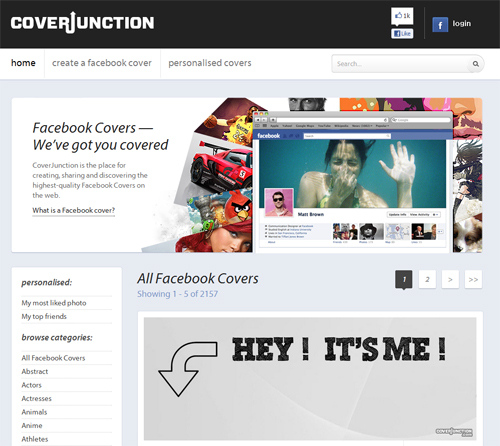Click the CoverJunction logo
Screen dimensions: 500x446
pos(82,23)
